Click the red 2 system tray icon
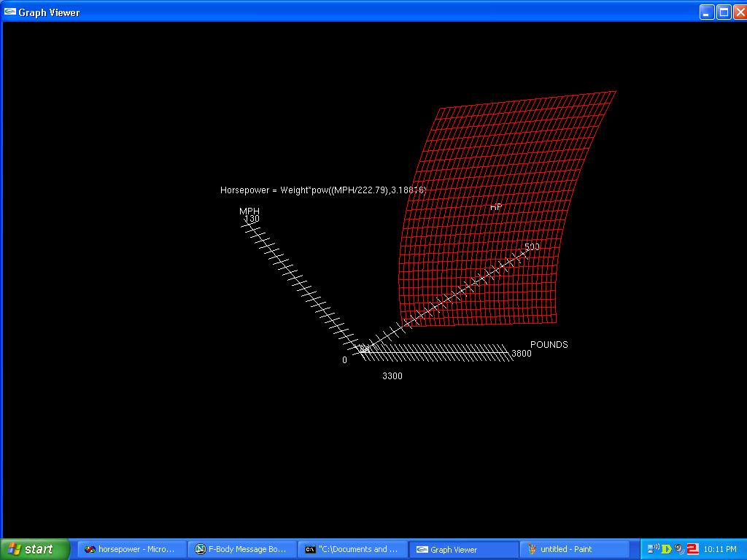Viewport: 747px width, 560px height. point(692,549)
